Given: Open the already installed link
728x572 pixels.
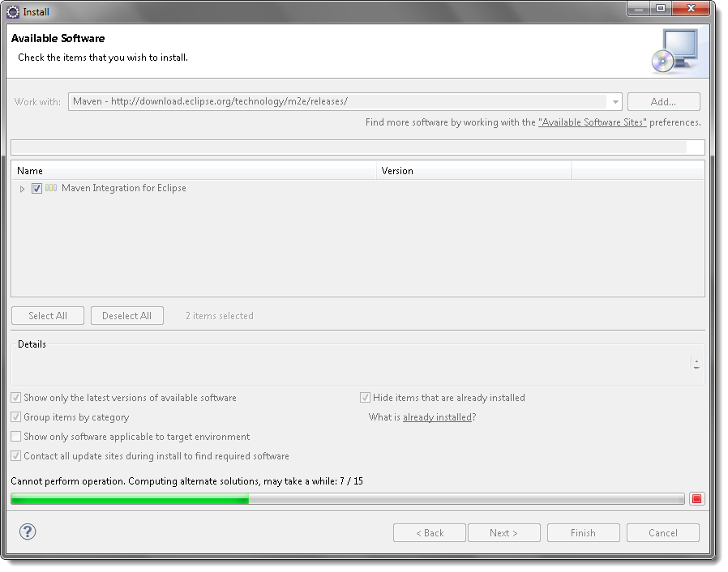Looking at the screenshot, I should (437, 417).
